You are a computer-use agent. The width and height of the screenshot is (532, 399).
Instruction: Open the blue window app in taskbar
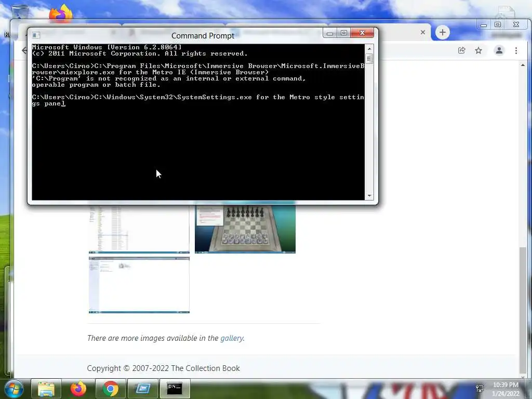pyautogui.click(x=143, y=389)
